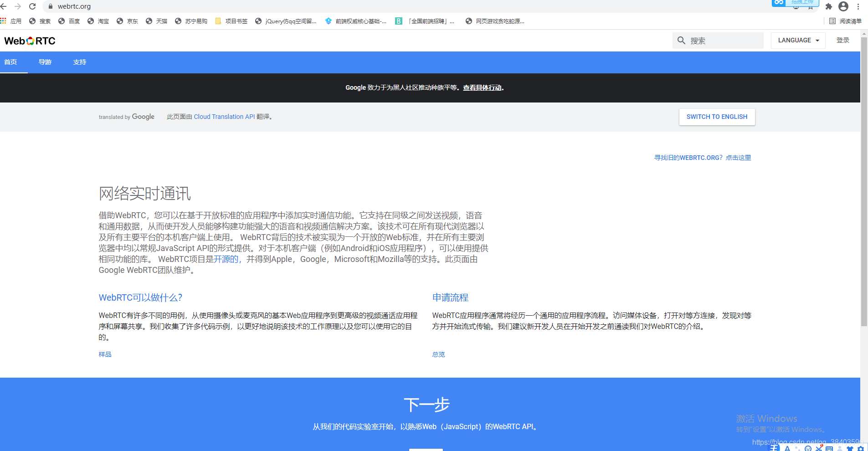
Task: Click the 查看具体行动 link in the banner
Action: [x=483, y=87]
